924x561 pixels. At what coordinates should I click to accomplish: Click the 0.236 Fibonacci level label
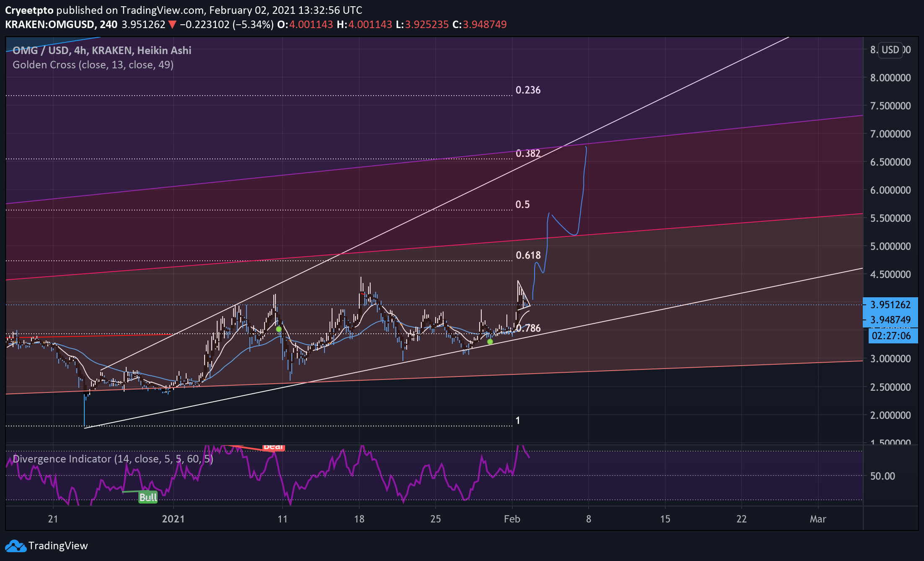tap(528, 90)
